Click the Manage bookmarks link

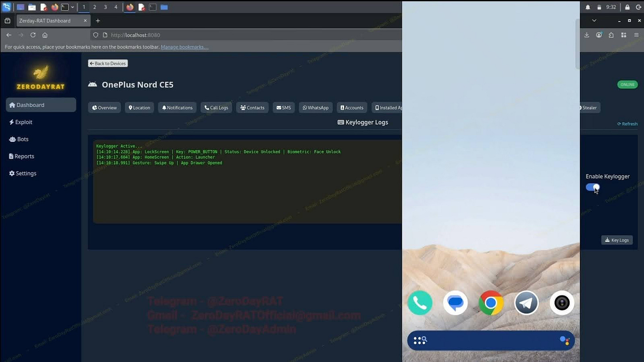[x=184, y=47]
